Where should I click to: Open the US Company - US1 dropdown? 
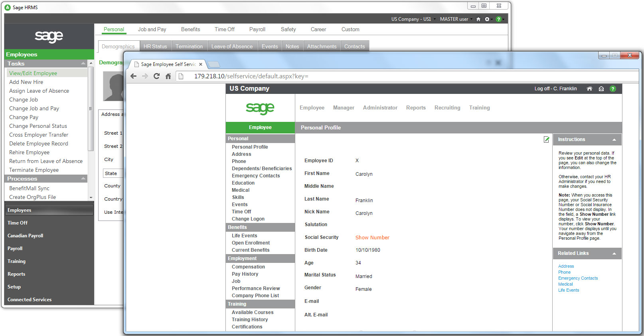(413, 19)
